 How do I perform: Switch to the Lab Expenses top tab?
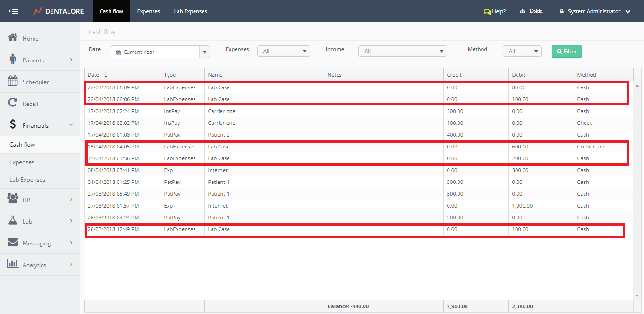point(190,11)
